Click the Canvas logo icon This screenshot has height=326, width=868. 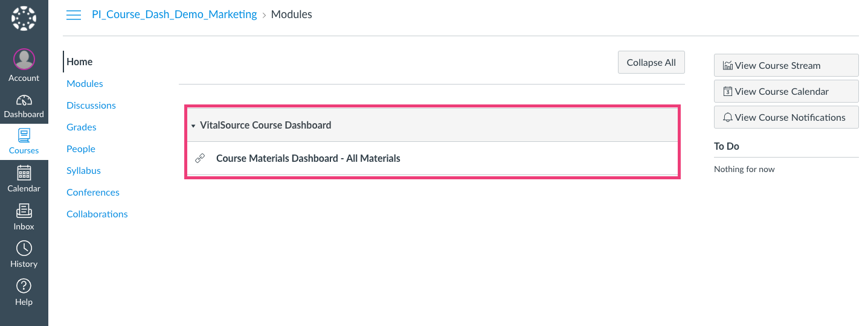tap(24, 19)
